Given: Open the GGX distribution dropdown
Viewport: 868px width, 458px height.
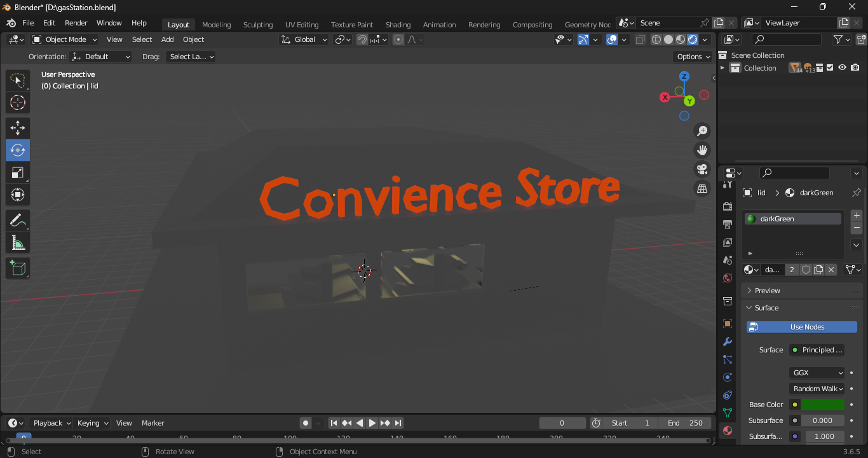Looking at the screenshot, I should point(818,373).
